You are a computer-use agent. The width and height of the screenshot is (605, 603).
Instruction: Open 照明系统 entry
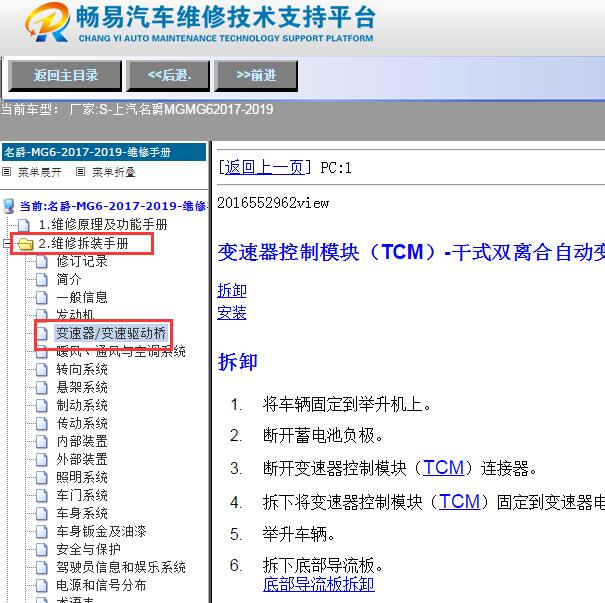pyautogui.click(x=82, y=478)
